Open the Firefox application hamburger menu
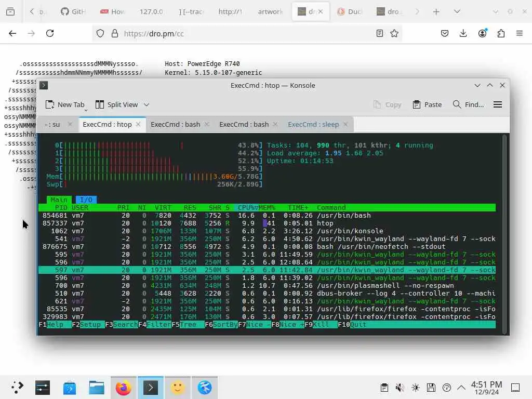This screenshot has height=399, width=532. [520, 33]
